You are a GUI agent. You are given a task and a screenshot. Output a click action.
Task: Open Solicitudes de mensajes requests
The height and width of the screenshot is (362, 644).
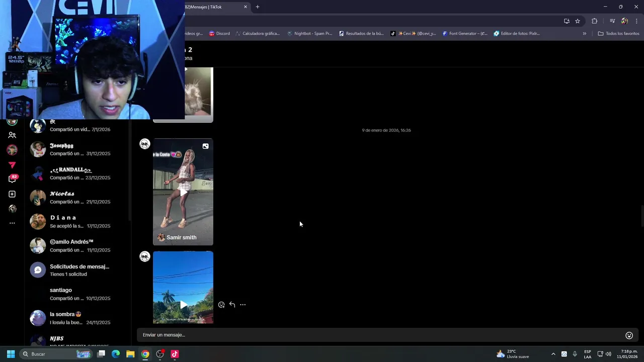tap(77, 270)
